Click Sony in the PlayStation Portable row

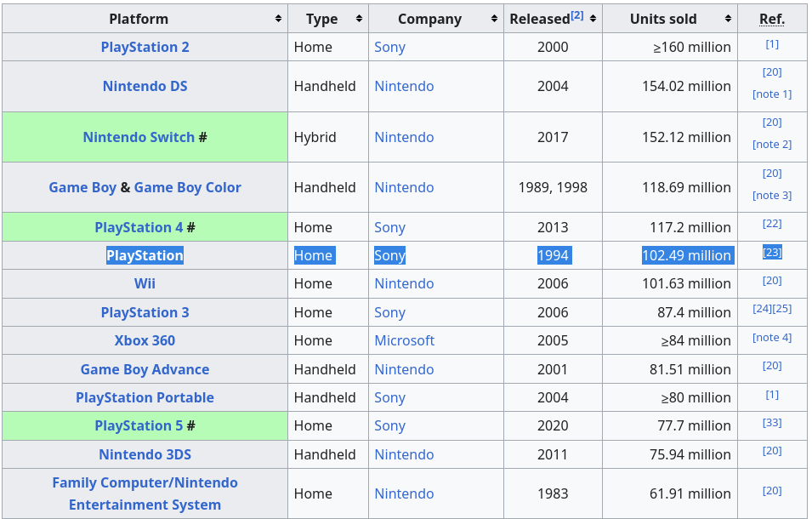click(390, 398)
